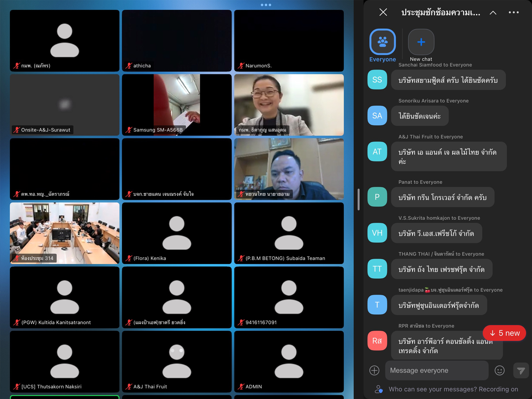Click muted mic icon on NarumonS. tile
Screen dimensions: 532x399
pyautogui.click(x=241, y=66)
